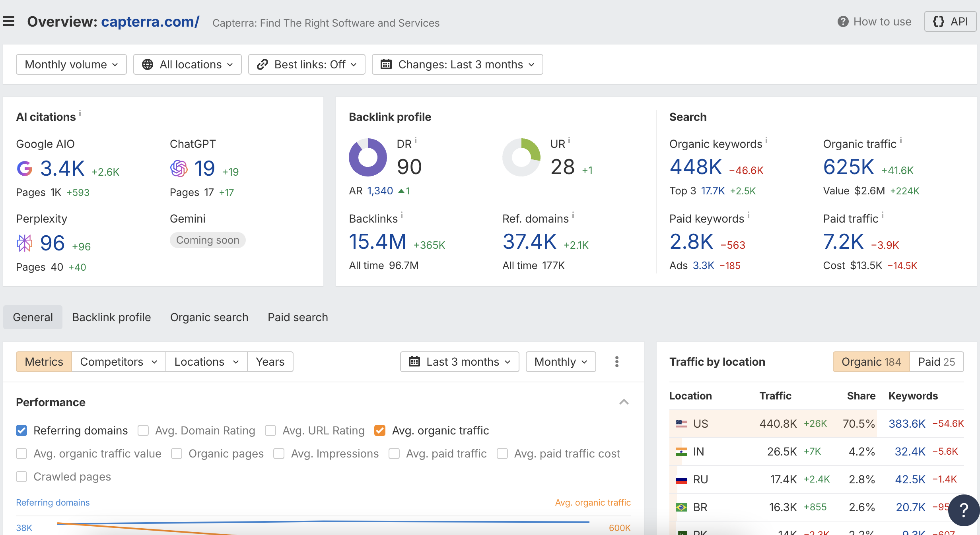Click the Brazil flag icon

[681, 507]
